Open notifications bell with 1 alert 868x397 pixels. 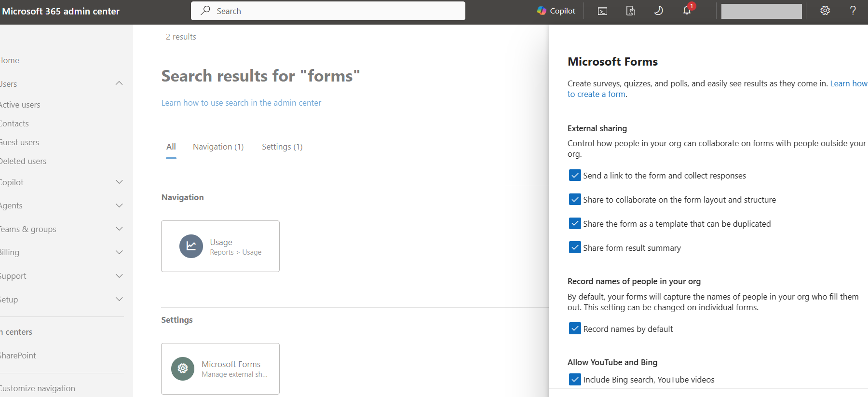coord(687,10)
